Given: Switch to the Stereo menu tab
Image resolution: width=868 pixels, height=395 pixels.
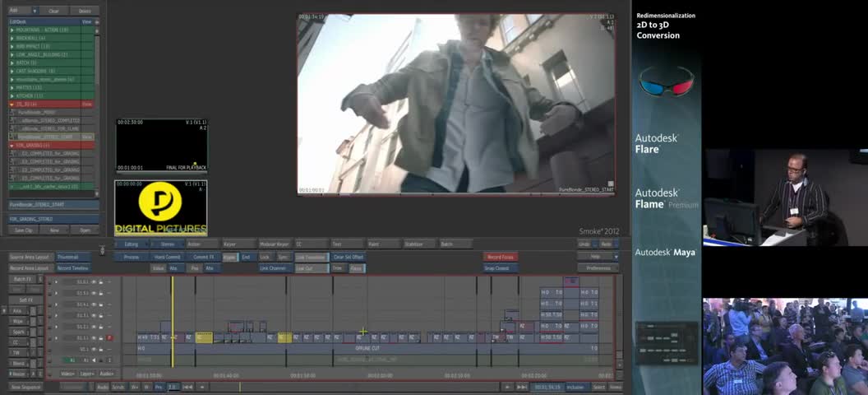Looking at the screenshot, I should [167, 244].
